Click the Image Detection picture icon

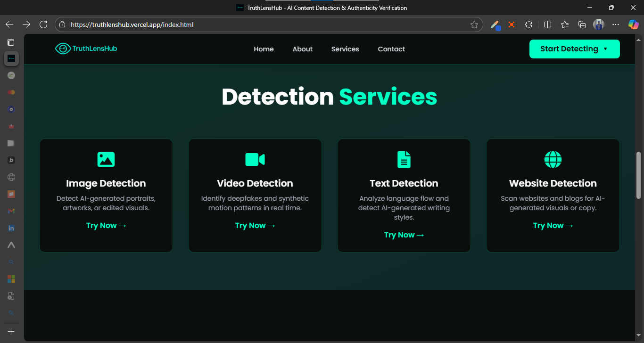(106, 159)
